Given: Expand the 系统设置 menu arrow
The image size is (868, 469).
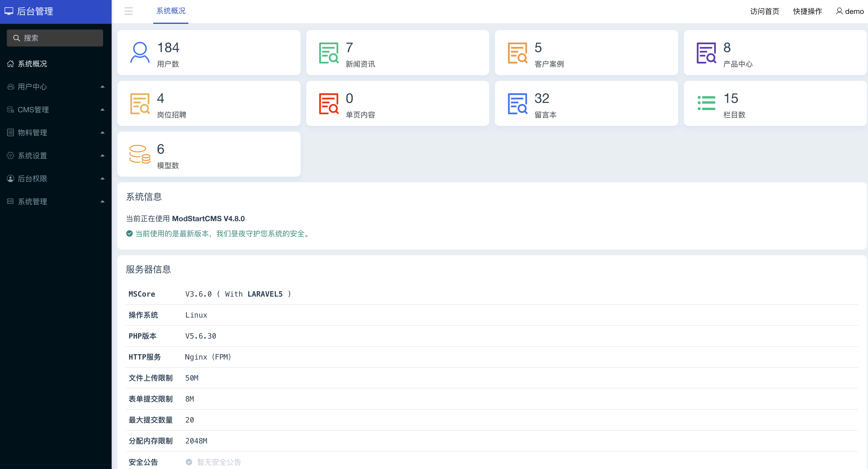Looking at the screenshot, I should pyautogui.click(x=102, y=155).
